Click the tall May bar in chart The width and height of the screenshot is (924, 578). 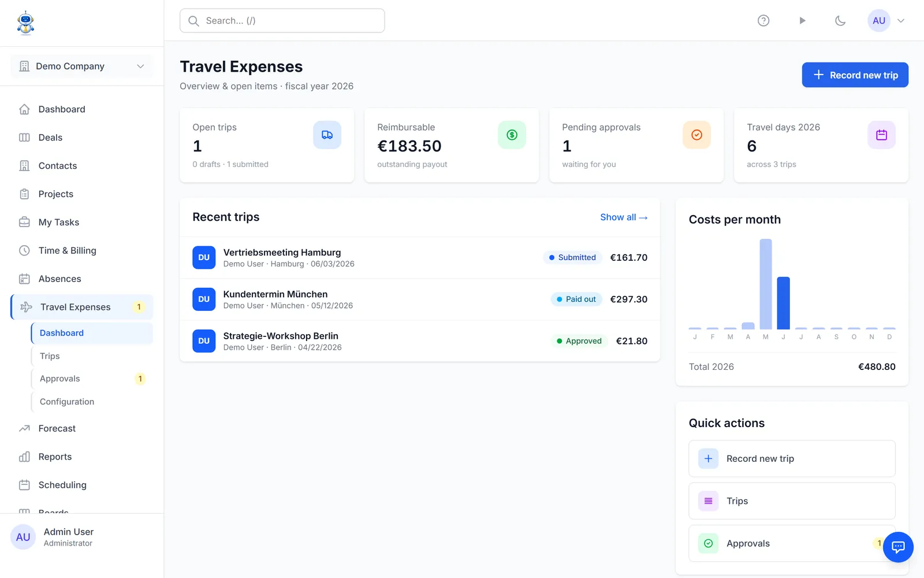coord(766,284)
